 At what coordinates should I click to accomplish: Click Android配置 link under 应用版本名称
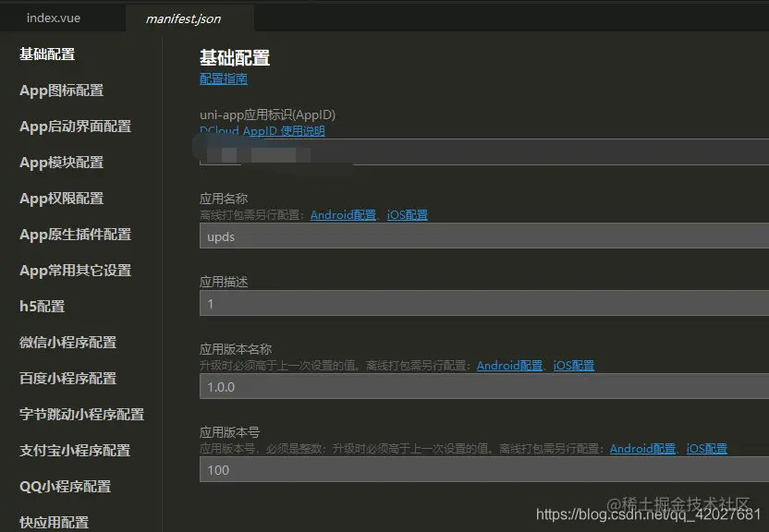pyautogui.click(x=508, y=365)
